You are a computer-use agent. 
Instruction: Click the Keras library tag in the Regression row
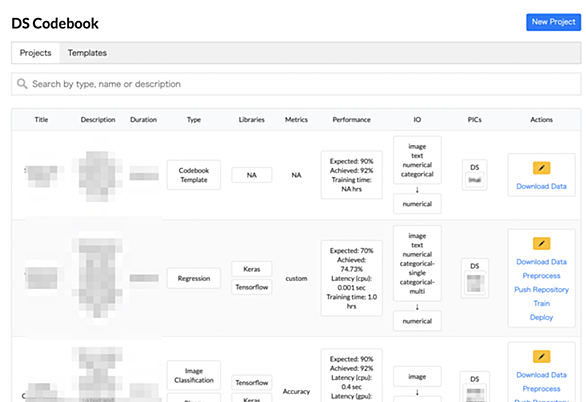point(252,269)
